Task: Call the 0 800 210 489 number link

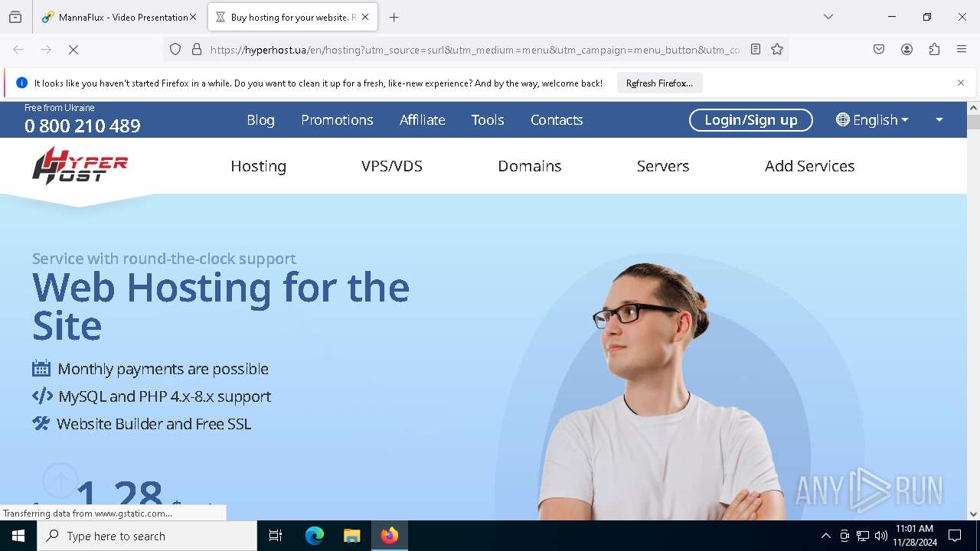Action: [x=83, y=126]
